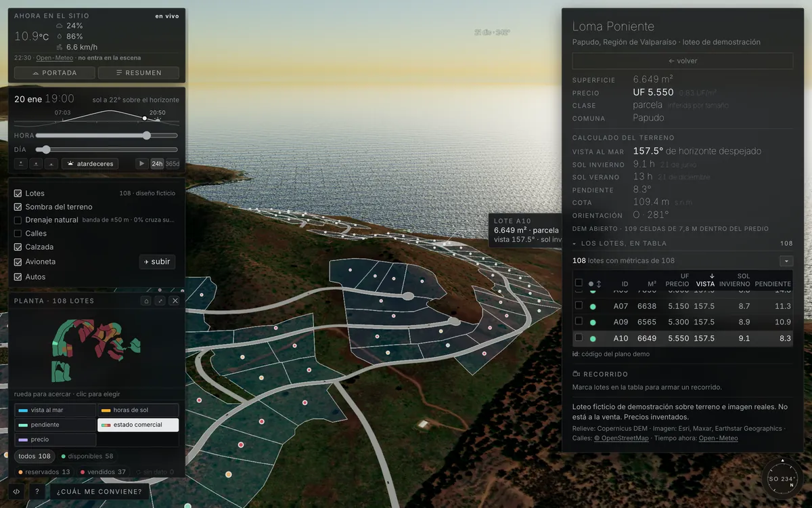Click the ID cell 'A10'
812x508 pixels.
click(621, 339)
